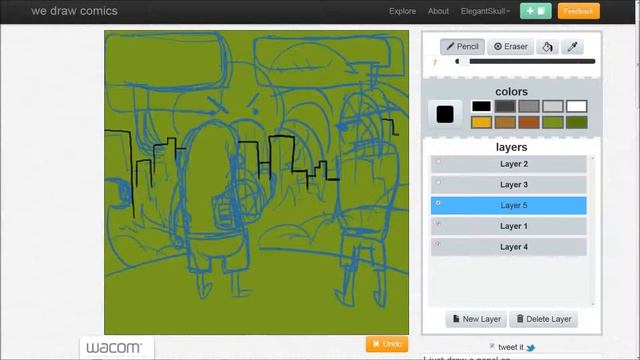Select Layer 1 in layers list
This screenshot has height=360, width=640.
click(x=509, y=226)
